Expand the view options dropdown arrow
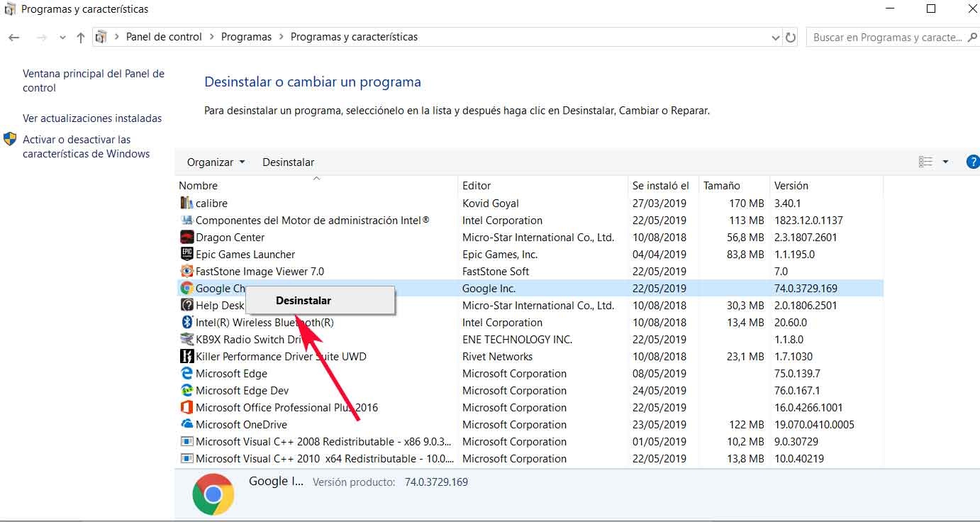The image size is (980, 522). coord(945,162)
